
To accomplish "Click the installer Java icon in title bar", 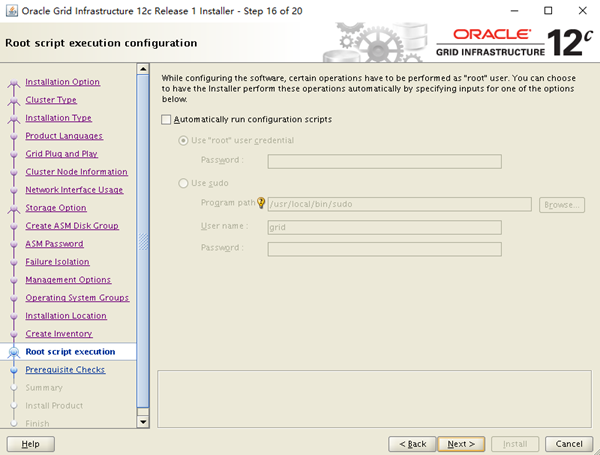I will (x=12, y=11).
